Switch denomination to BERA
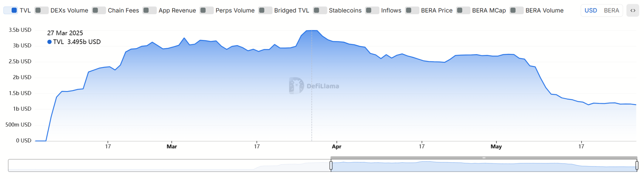This screenshot has width=644, height=179. [611, 10]
